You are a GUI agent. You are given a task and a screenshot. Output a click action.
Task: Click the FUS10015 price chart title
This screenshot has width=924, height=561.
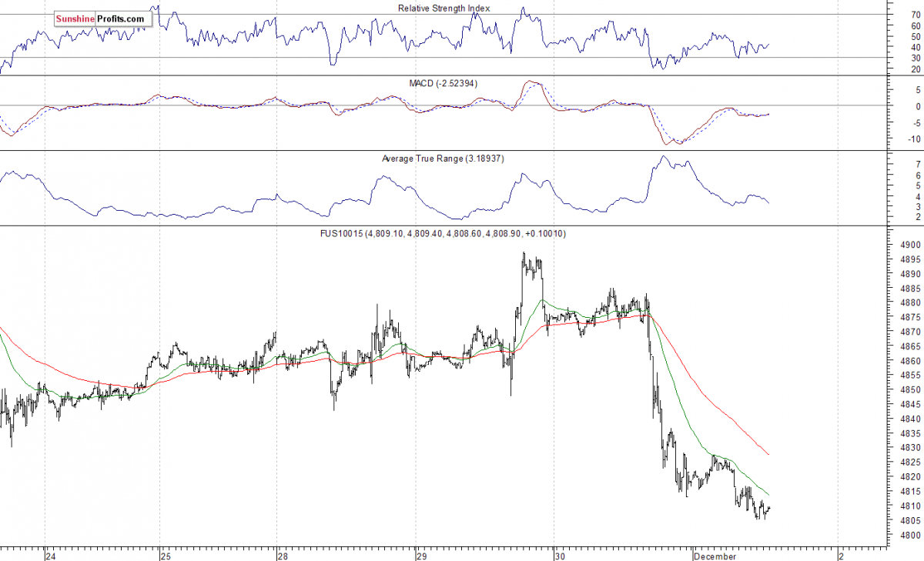click(x=444, y=233)
